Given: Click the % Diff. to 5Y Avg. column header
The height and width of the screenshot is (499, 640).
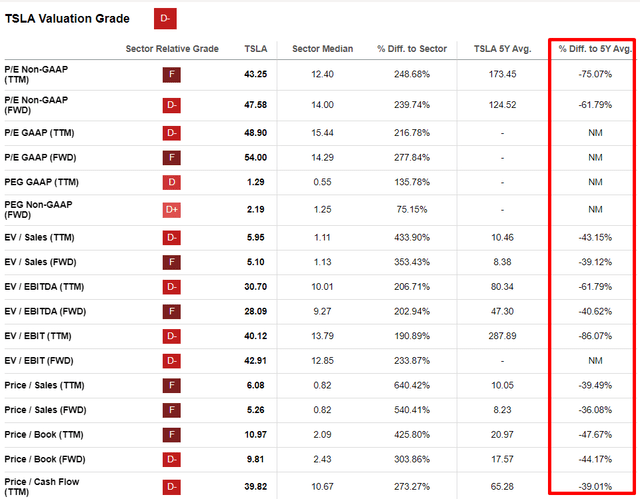Looking at the screenshot, I should (595, 49).
